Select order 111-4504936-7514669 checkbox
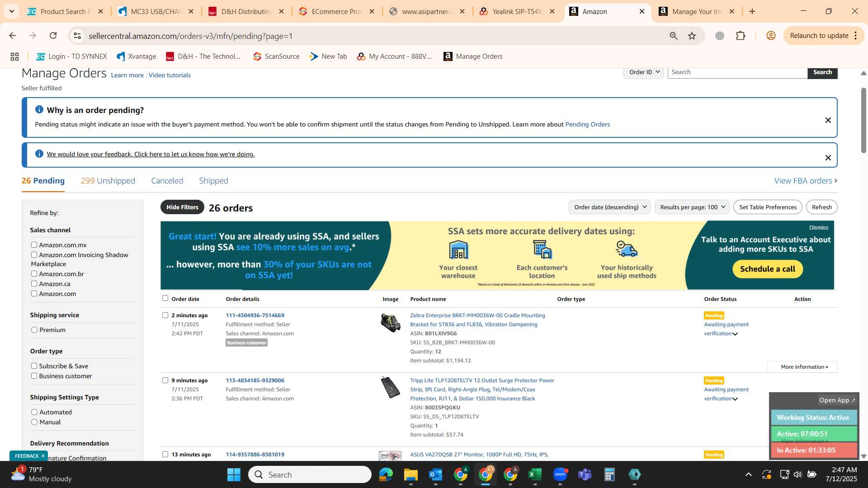The height and width of the screenshot is (488, 868). [x=165, y=315]
